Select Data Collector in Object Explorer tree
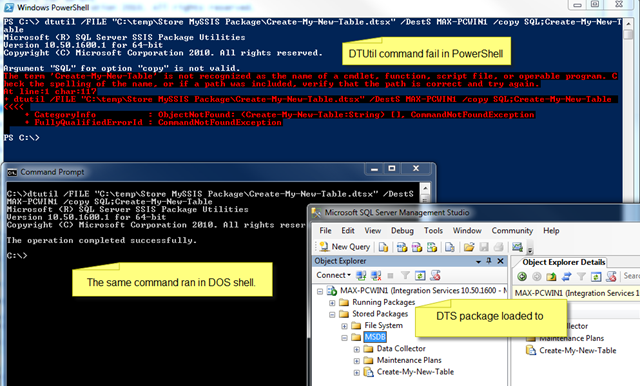This screenshot has height=386, width=640. coord(401,348)
